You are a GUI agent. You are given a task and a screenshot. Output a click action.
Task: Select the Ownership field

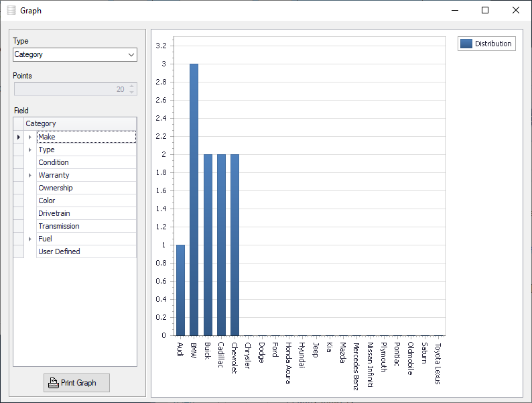[x=86, y=188]
